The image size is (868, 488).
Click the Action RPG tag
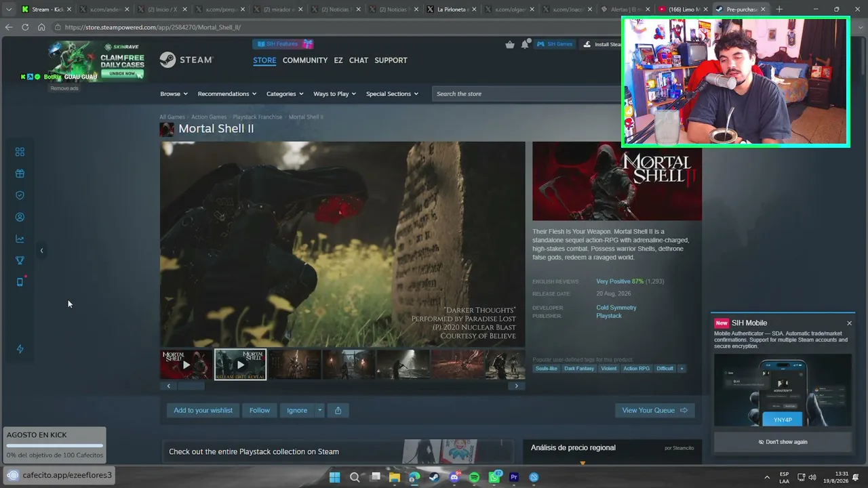(637, 369)
